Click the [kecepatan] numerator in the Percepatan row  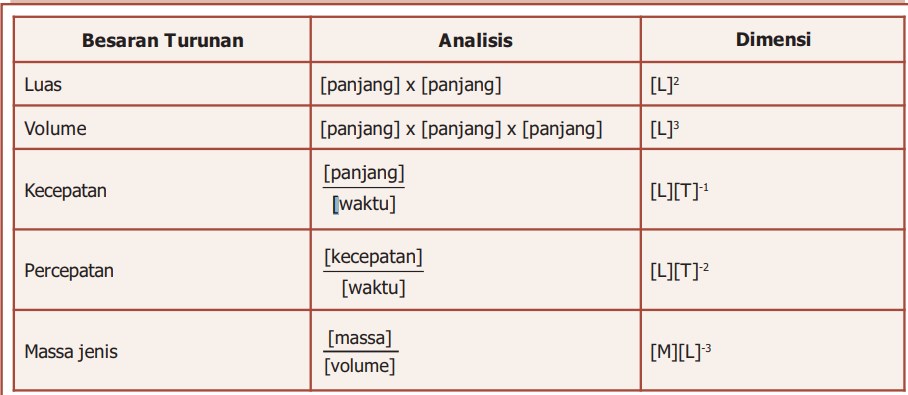[374, 257]
